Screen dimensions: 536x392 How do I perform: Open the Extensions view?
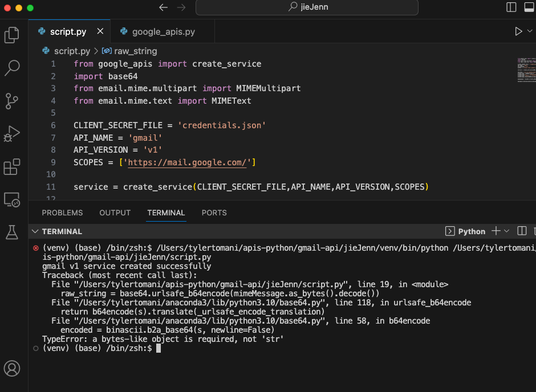click(12, 167)
